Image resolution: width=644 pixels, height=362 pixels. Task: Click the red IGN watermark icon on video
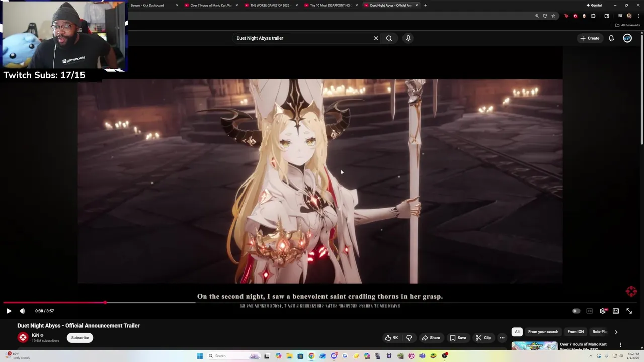click(x=631, y=291)
